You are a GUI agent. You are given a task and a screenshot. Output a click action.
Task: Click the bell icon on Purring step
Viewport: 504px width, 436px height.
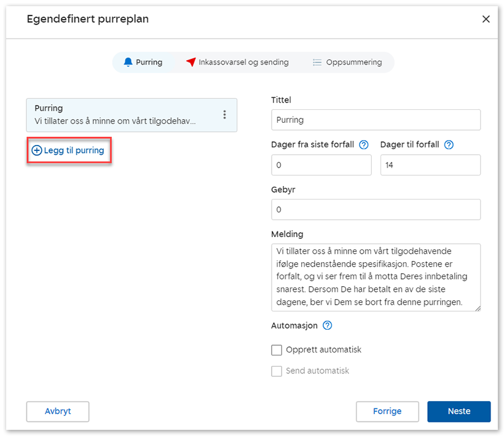pyautogui.click(x=128, y=62)
